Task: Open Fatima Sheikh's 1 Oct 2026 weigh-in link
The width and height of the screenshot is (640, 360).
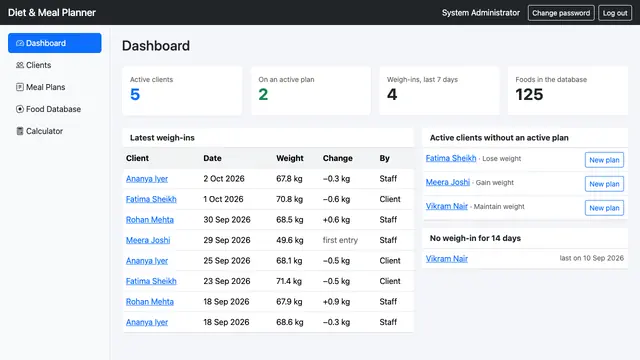Action: point(151,199)
